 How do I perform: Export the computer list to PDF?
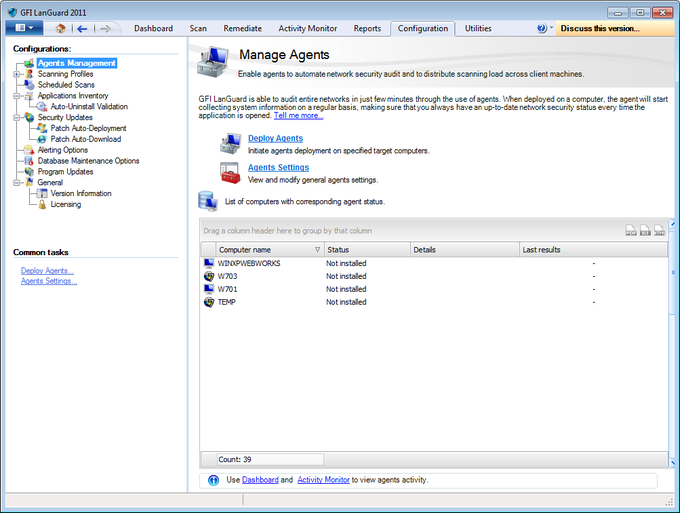[631, 230]
